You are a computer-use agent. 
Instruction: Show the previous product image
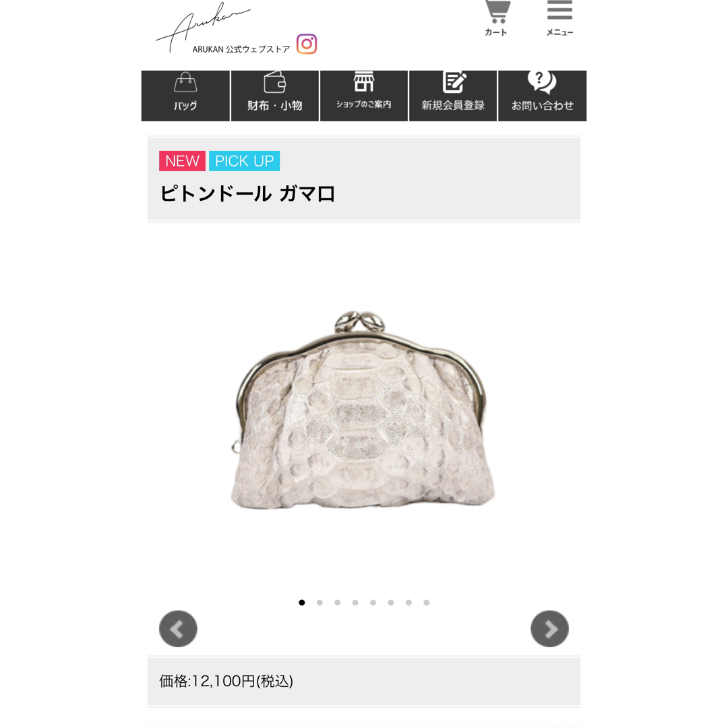tap(178, 629)
